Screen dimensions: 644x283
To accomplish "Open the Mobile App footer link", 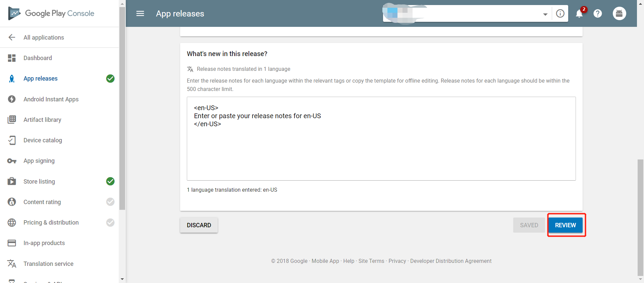I will [325, 261].
